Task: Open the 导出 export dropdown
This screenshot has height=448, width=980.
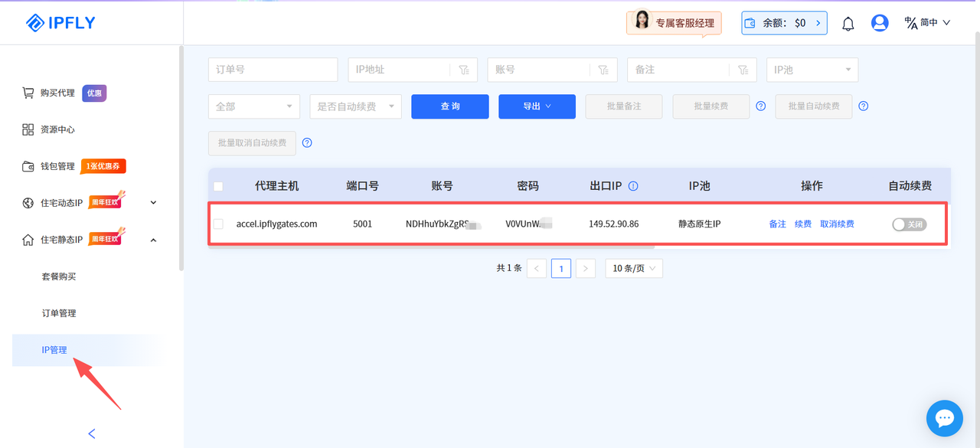Action: [537, 106]
